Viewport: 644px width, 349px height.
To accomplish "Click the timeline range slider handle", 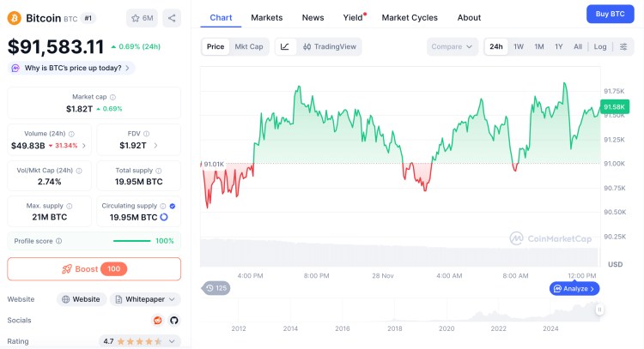I will pos(599,310).
